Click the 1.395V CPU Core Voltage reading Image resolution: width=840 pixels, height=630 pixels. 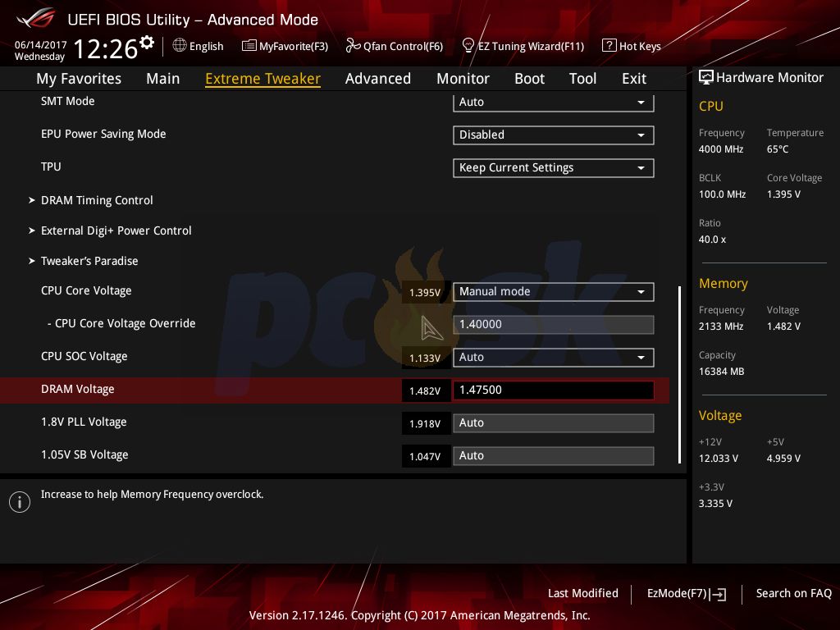click(x=425, y=293)
